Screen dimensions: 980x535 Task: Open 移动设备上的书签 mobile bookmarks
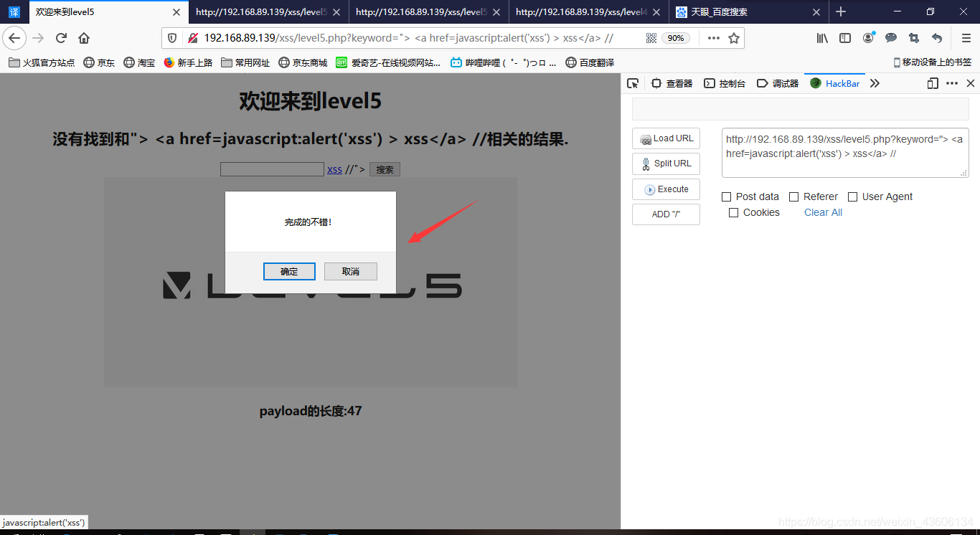click(933, 63)
